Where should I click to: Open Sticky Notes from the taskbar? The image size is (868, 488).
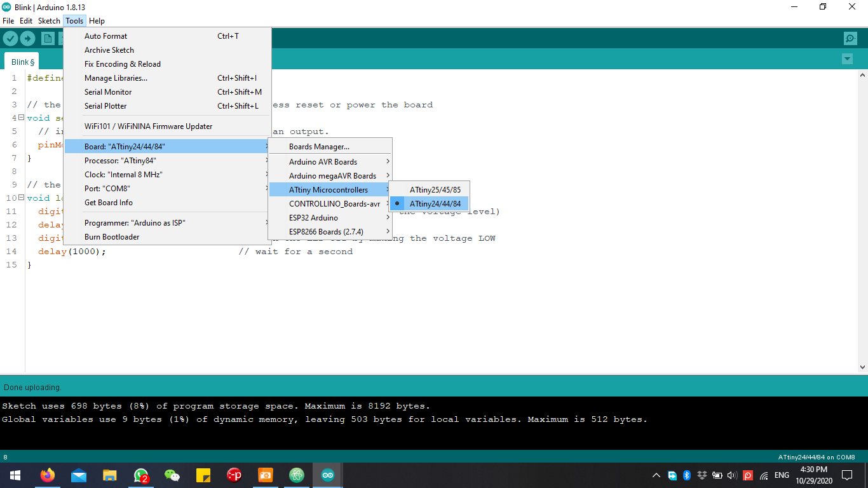click(x=203, y=475)
